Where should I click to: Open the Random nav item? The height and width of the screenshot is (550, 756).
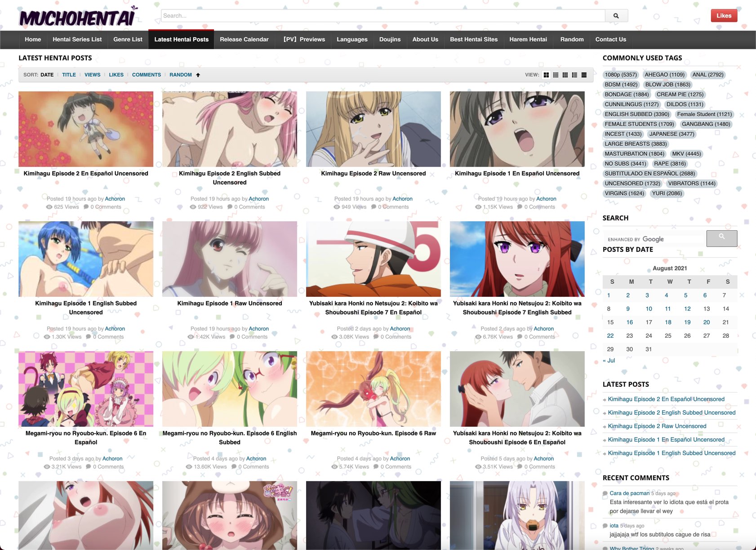tap(572, 40)
